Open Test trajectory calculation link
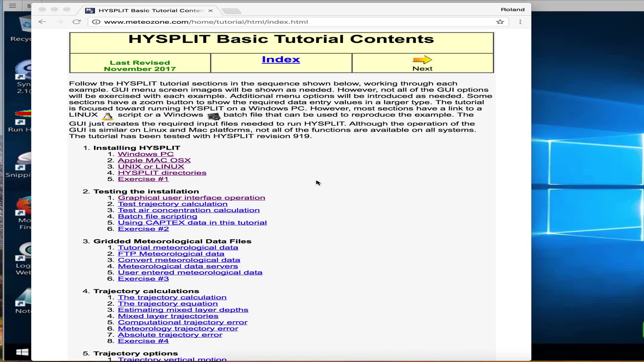 pos(172,204)
